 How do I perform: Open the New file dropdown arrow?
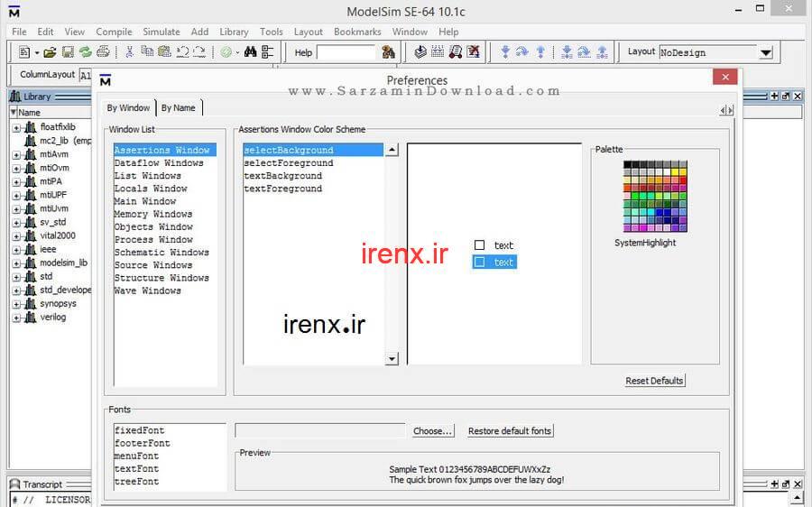37,52
